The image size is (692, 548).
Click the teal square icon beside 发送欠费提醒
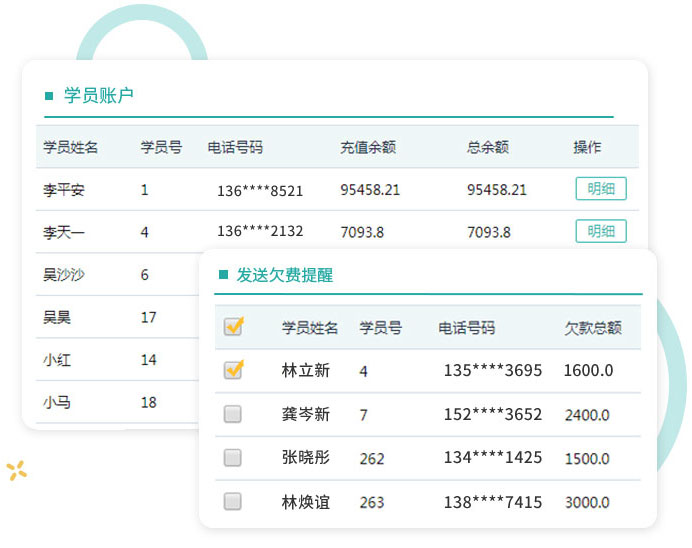click(x=222, y=275)
